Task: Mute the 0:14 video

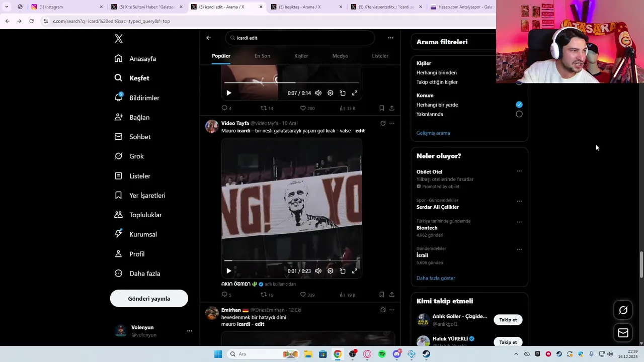Action: 318,93
